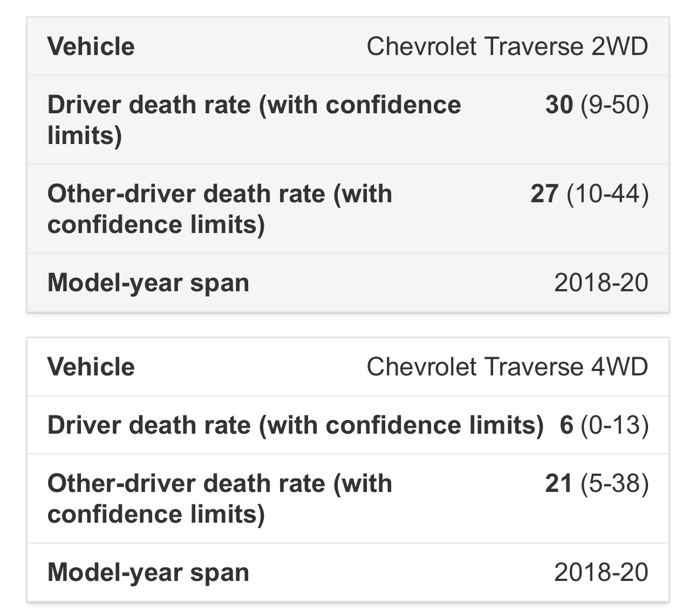Click the Vehicle label in the first table
The width and height of the screenshot is (696, 616).
point(91,46)
